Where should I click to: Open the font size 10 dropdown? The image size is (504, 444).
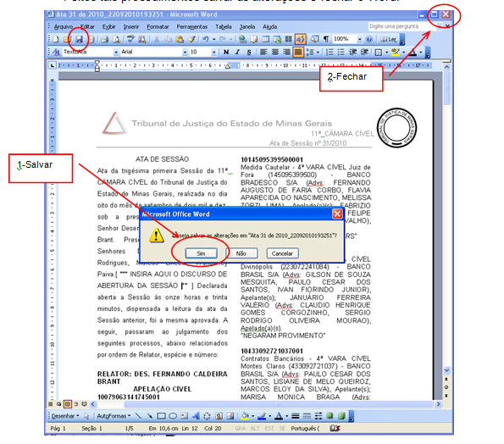coord(213,52)
